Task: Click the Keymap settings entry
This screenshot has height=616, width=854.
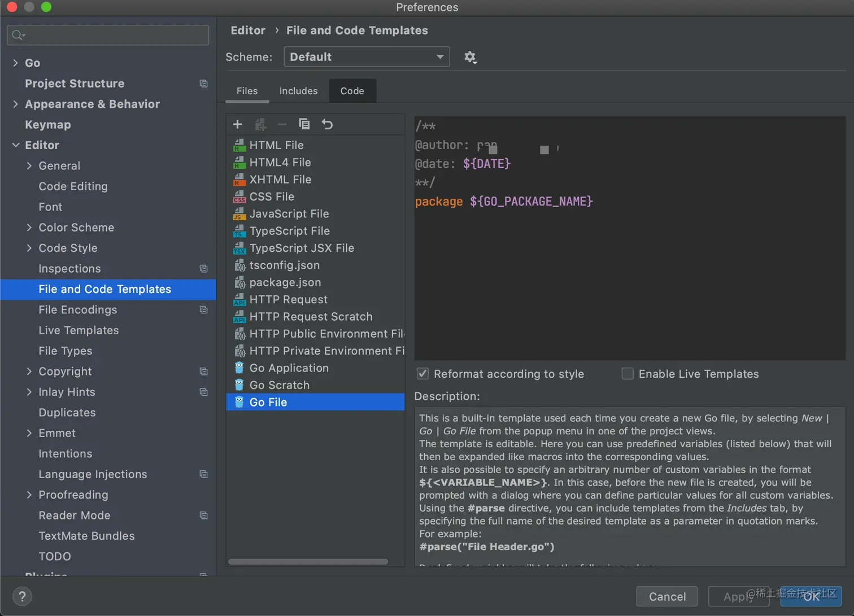Action: [48, 125]
